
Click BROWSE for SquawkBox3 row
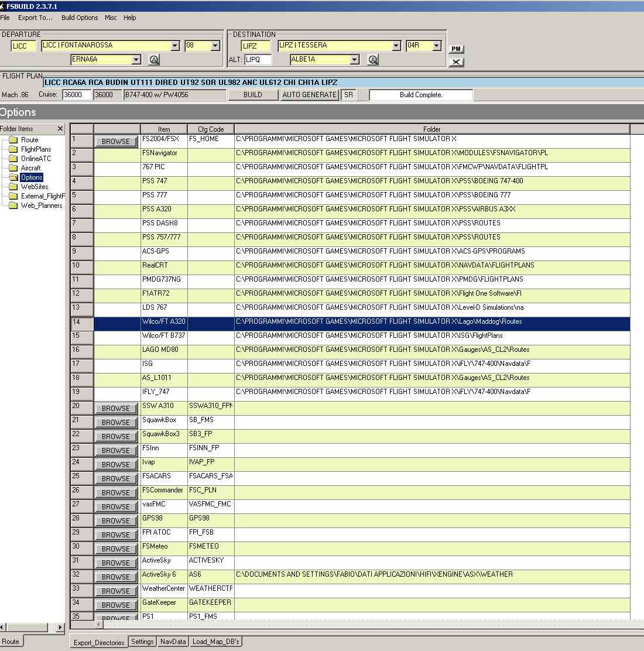coord(116,437)
